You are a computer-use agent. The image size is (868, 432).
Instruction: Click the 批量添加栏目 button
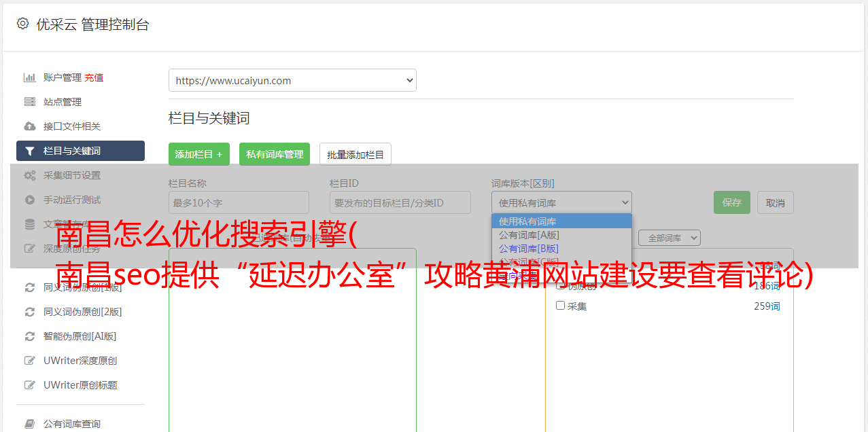pyautogui.click(x=355, y=154)
